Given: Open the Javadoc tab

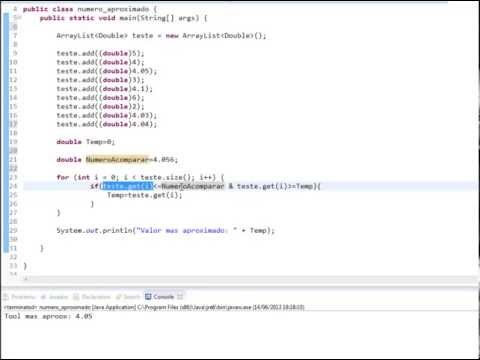Looking at the screenshot, I should click(x=54, y=297).
